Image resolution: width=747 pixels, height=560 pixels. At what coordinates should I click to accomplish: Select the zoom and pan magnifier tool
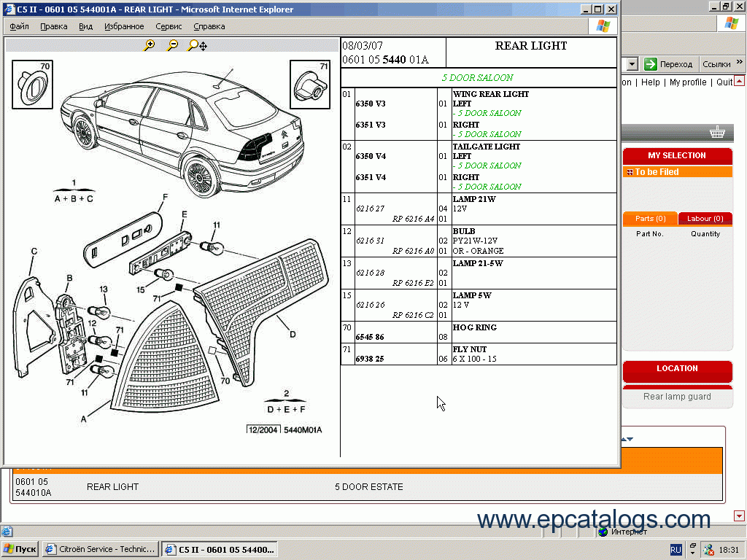point(197,45)
